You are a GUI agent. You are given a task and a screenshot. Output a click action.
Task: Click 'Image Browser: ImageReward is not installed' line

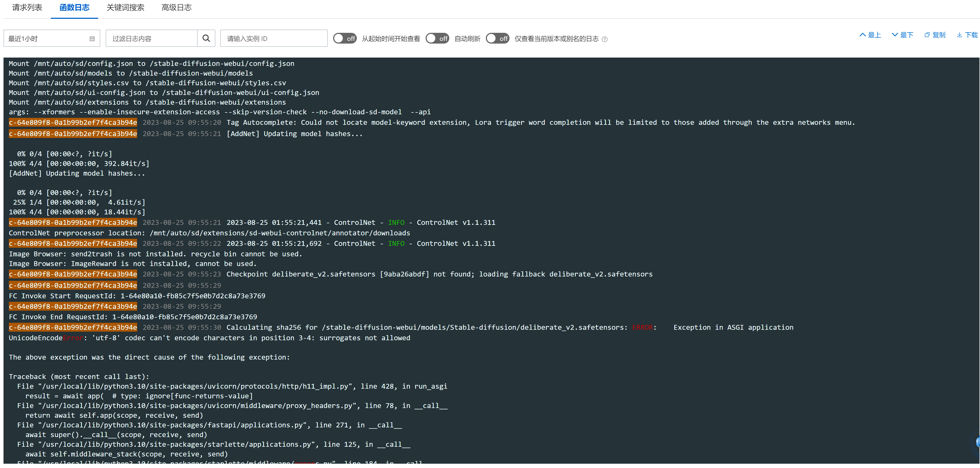pos(133,264)
